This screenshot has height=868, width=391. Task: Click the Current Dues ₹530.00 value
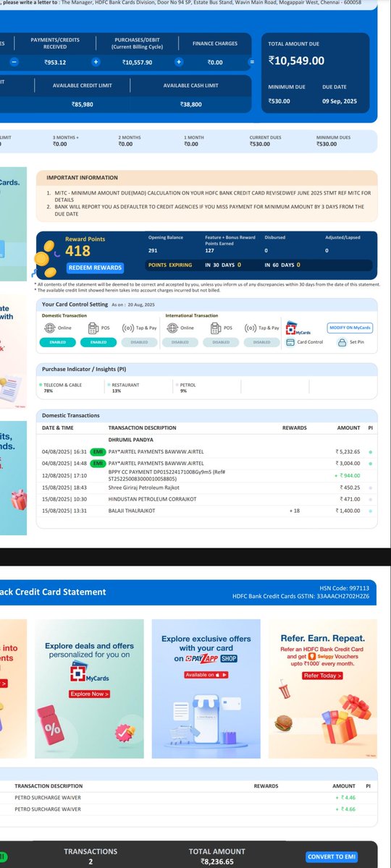coord(260,144)
